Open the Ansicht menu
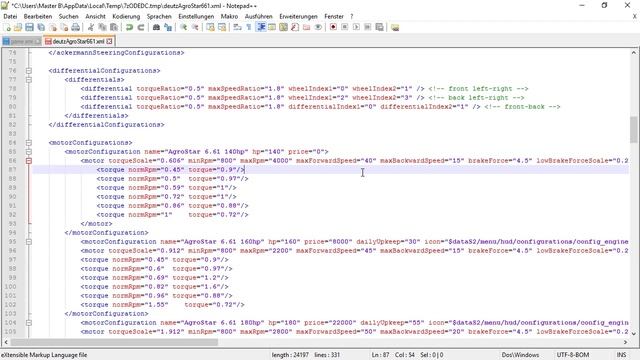 [x=96, y=16]
